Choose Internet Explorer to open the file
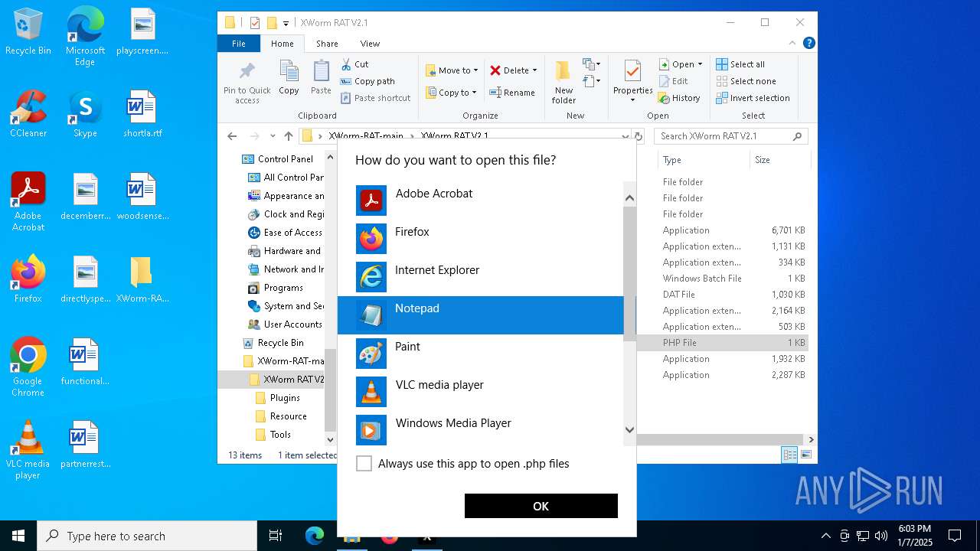This screenshot has width=980, height=551. tap(481, 277)
